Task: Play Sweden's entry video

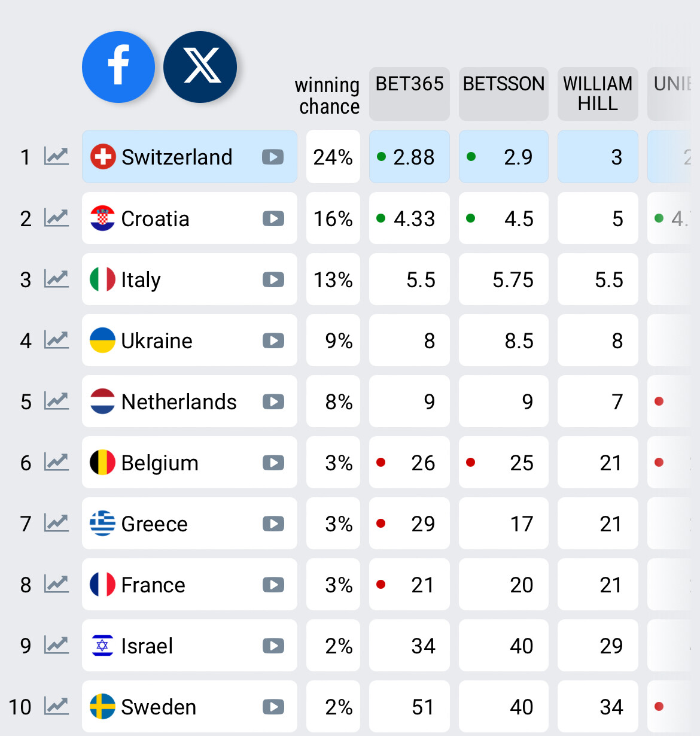Action: point(273,707)
